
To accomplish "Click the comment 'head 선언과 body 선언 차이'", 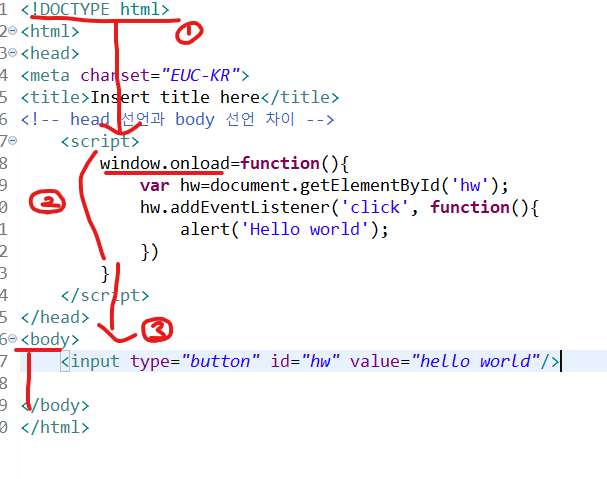I will (x=182, y=119).
